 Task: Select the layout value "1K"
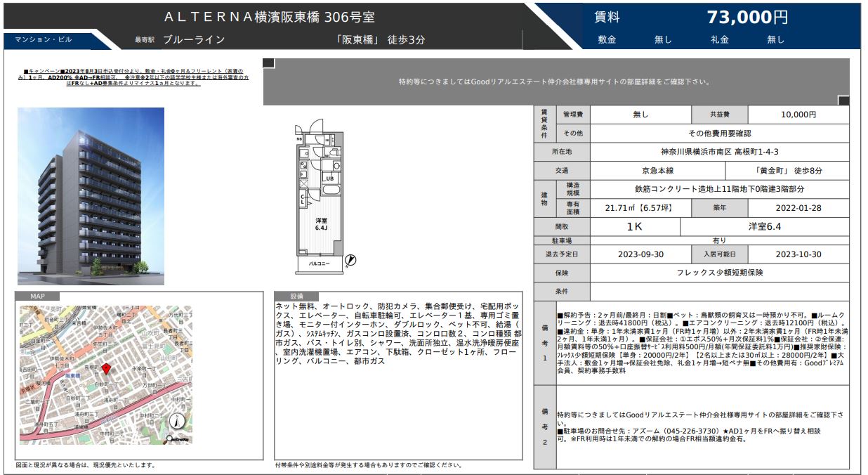(635, 227)
